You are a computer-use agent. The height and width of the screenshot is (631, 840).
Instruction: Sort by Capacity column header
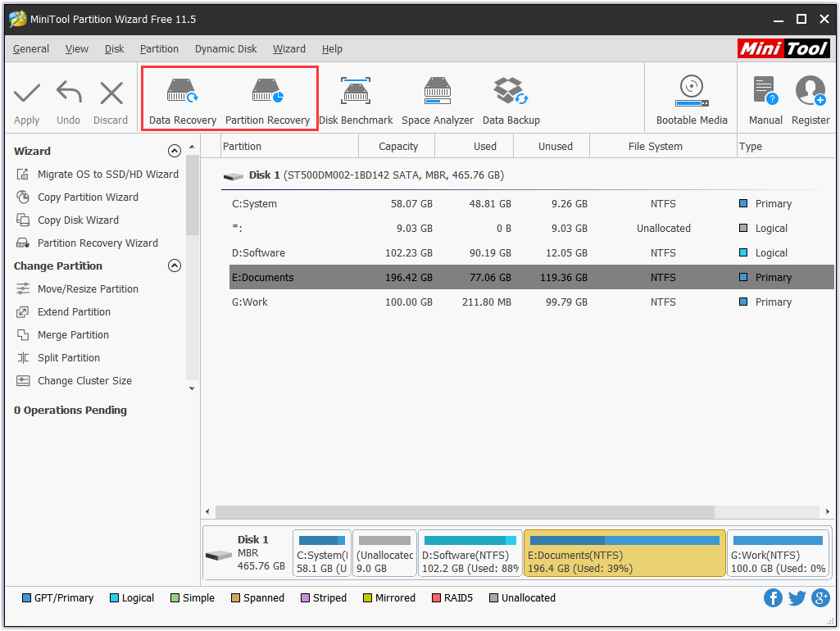[x=397, y=146]
